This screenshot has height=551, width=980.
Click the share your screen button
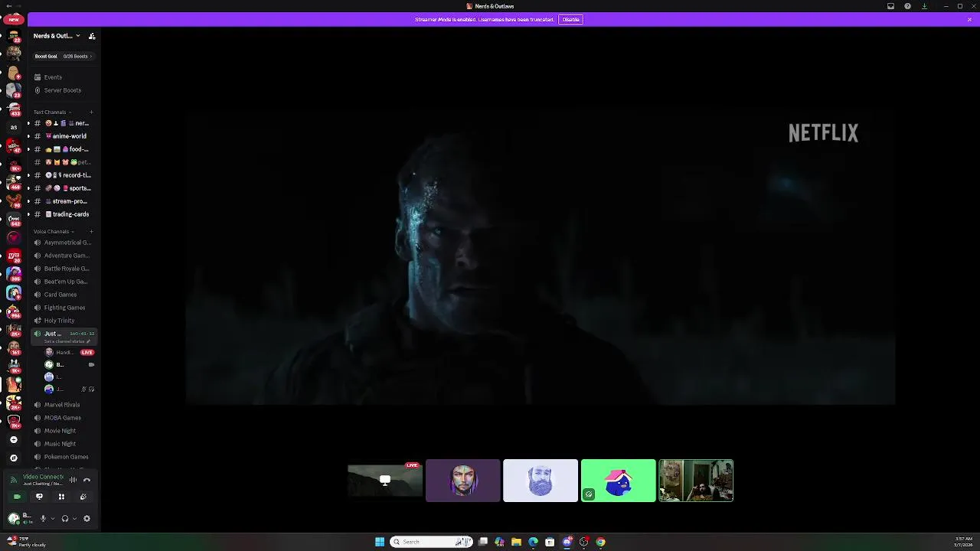coord(39,497)
